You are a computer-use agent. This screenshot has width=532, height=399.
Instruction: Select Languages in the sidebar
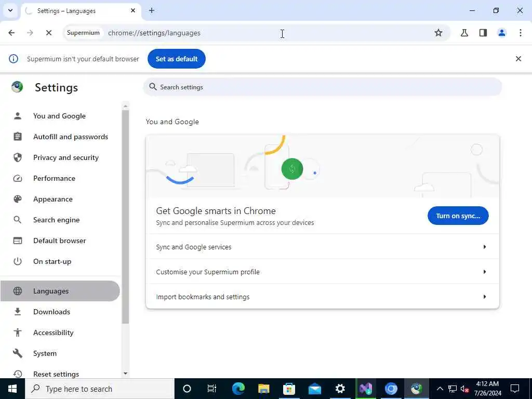tap(60, 291)
